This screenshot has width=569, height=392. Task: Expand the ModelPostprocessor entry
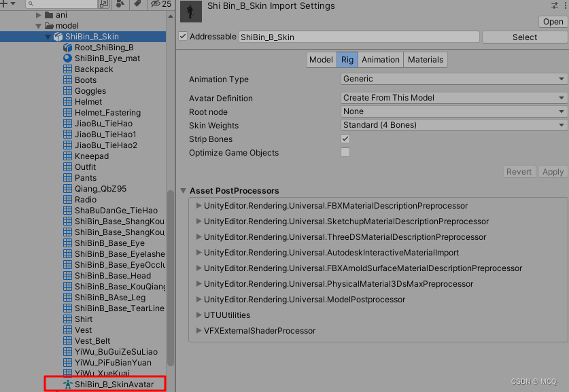click(x=199, y=299)
